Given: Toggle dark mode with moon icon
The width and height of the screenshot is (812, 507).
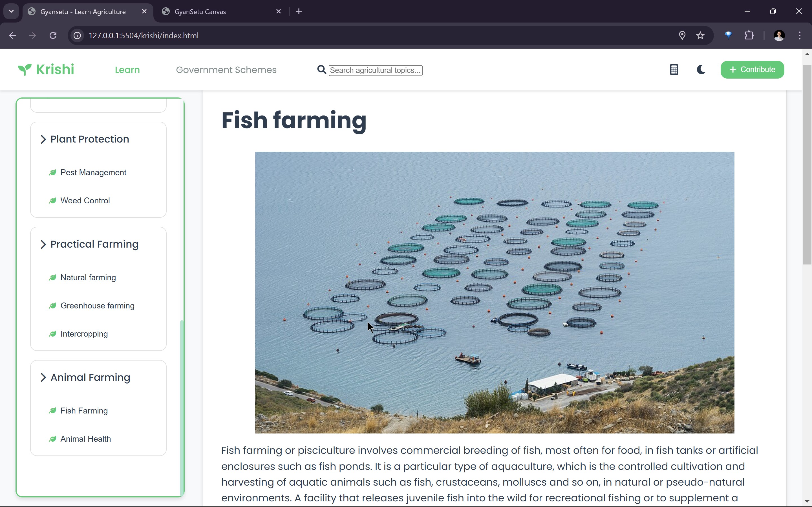Looking at the screenshot, I should coord(701,70).
